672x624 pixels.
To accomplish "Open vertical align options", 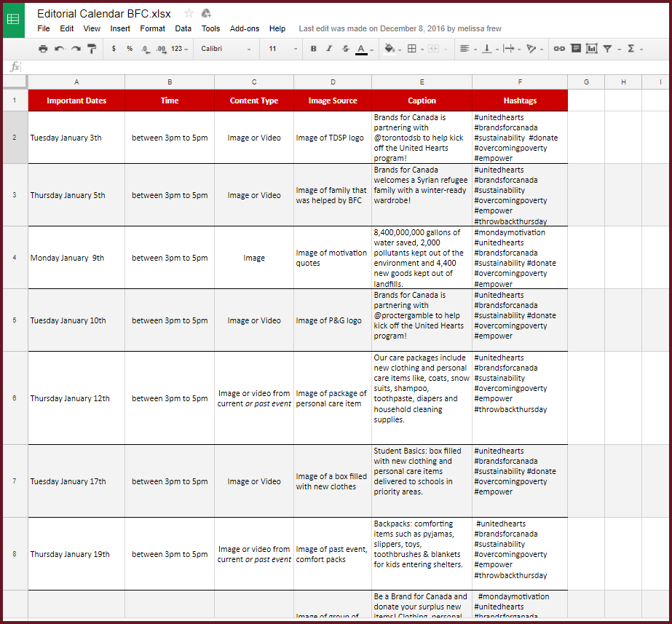I will click(487, 49).
